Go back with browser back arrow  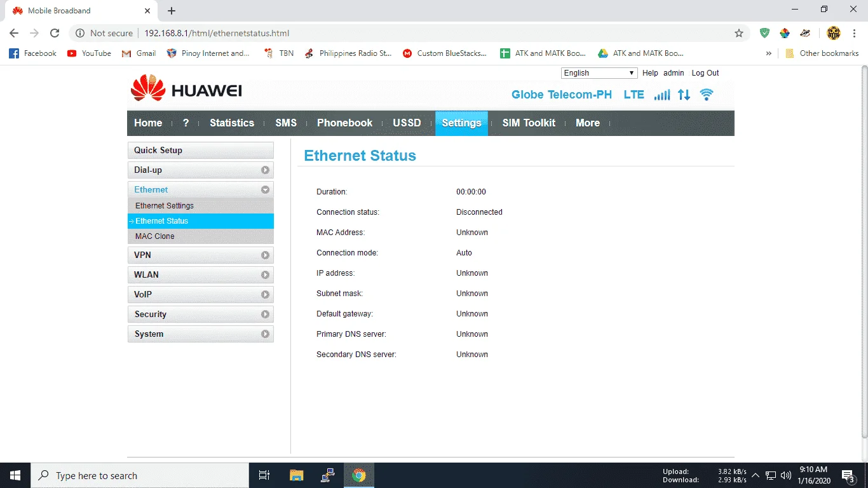14,33
